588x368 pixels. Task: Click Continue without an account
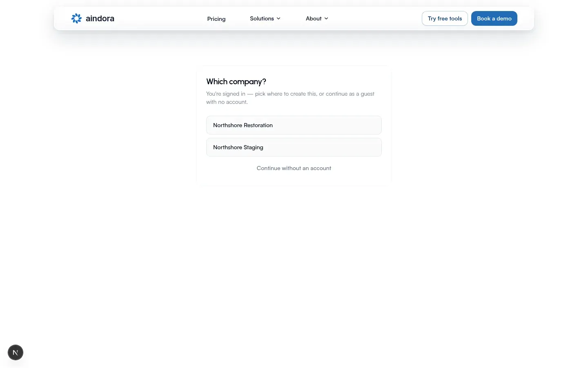pos(294,168)
